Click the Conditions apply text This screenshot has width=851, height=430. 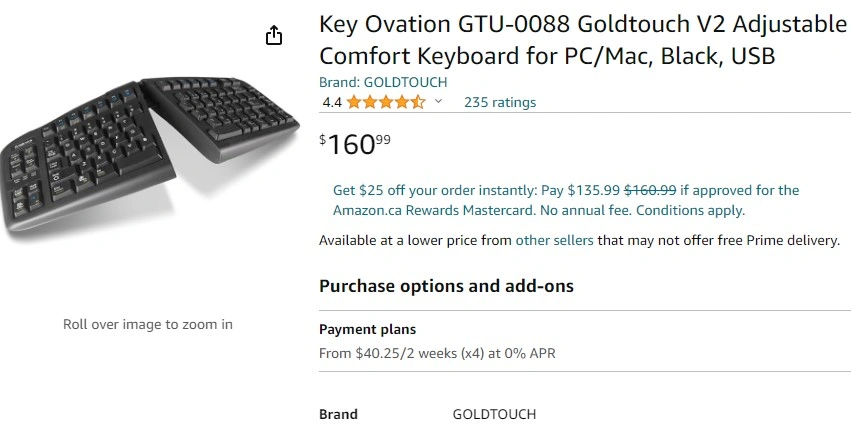coord(690,211)
